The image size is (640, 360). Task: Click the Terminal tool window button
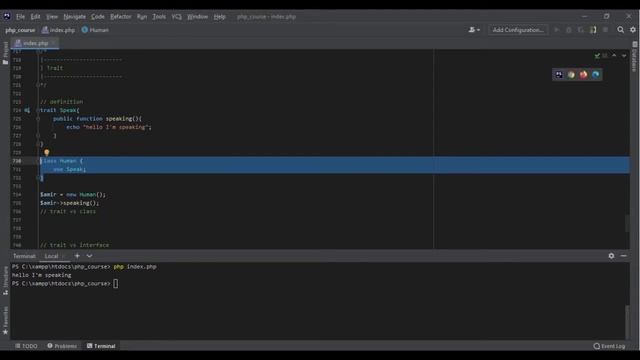tap(101, 346)
